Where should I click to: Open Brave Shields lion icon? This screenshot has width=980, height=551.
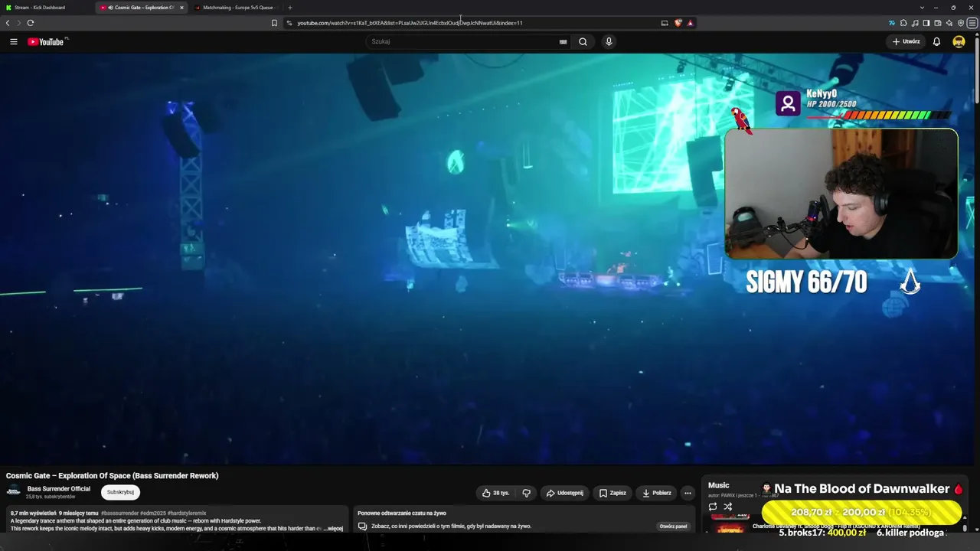678,23
